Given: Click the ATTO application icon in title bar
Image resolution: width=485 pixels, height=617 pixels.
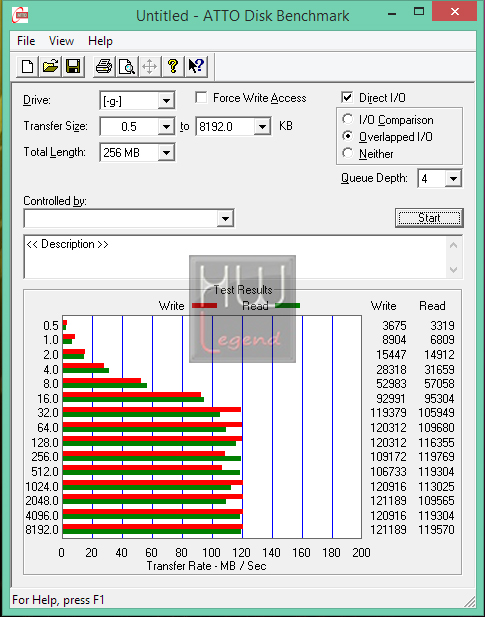Looking at the screenshot, I should pyautogui.click(x=20, y=15).
